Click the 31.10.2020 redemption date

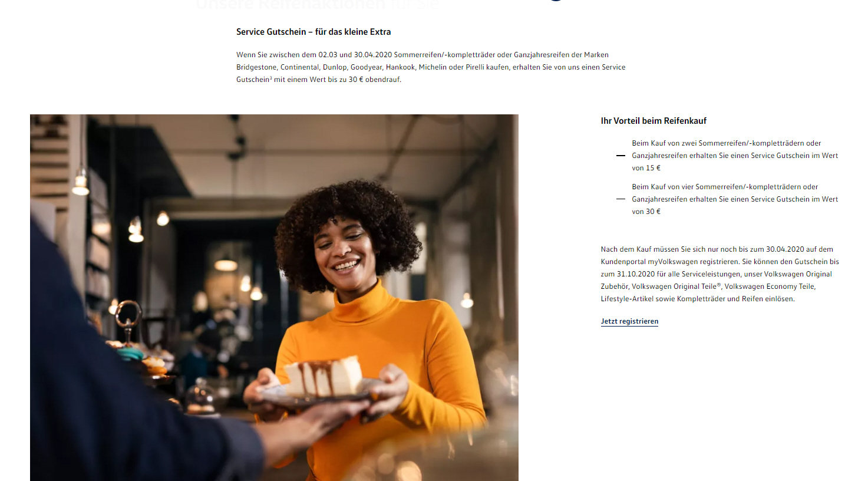(636, 274)
